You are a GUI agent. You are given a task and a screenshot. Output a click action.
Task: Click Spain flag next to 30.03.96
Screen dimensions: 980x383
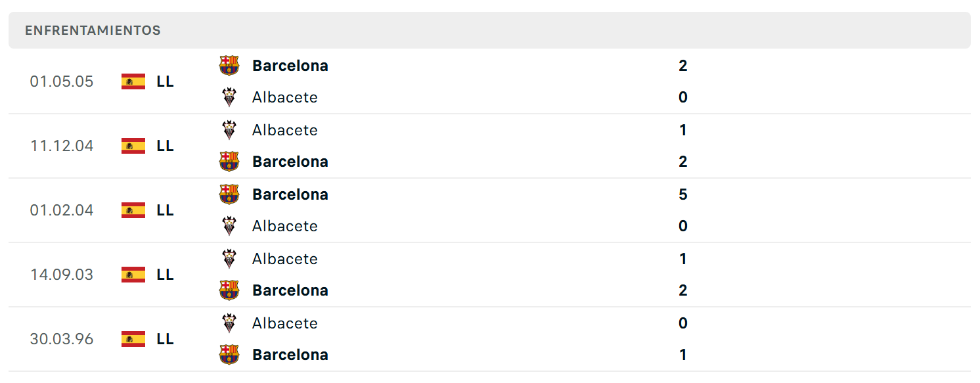click(x=133, y=339)
